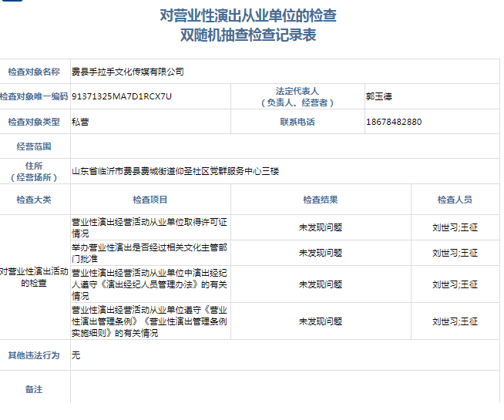504x420 pixels.
Task: Click the 检查项目 column header
Action: (x=150, y=200)
